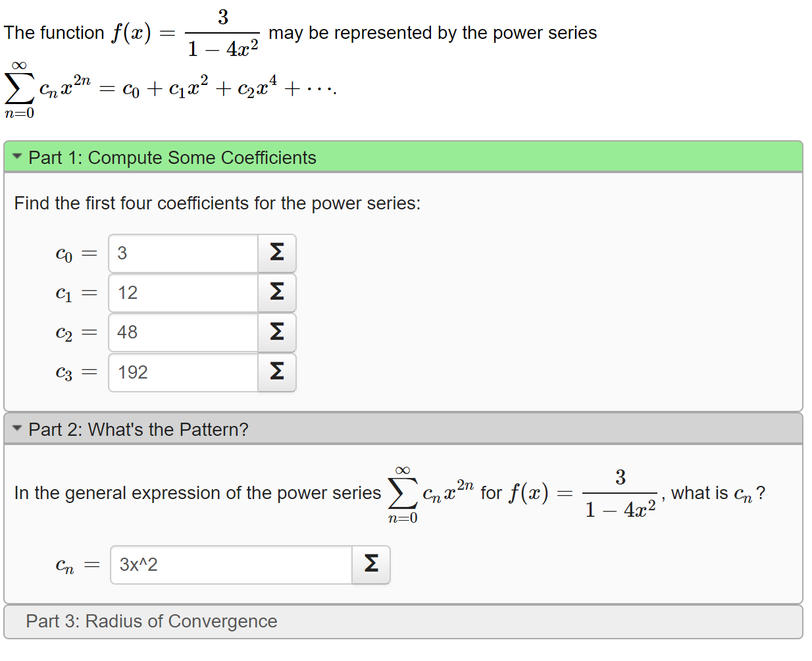The height and width of the screenshot is (661, 812).
Task: Click the c3 answer field showing 192
Action: [182, 373]
